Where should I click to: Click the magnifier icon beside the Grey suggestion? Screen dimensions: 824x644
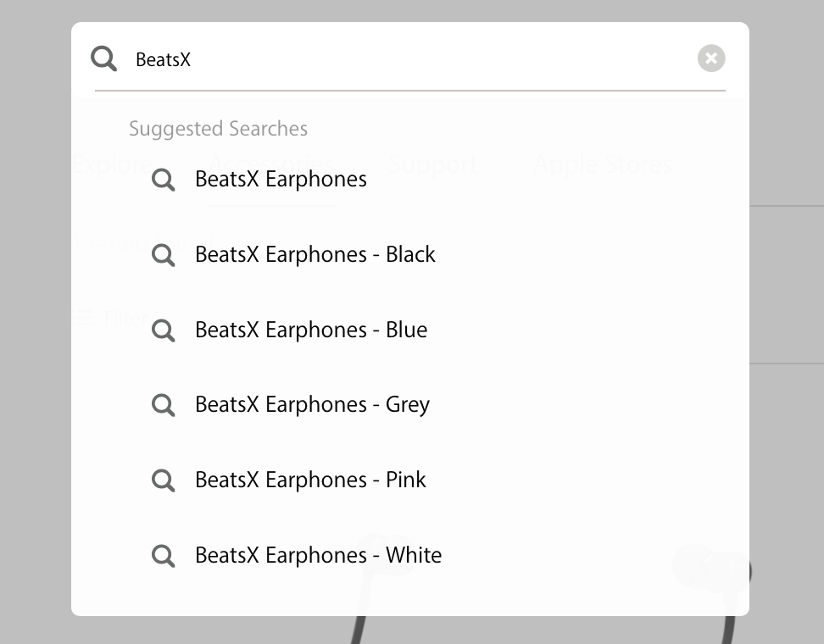coord(163,406)
